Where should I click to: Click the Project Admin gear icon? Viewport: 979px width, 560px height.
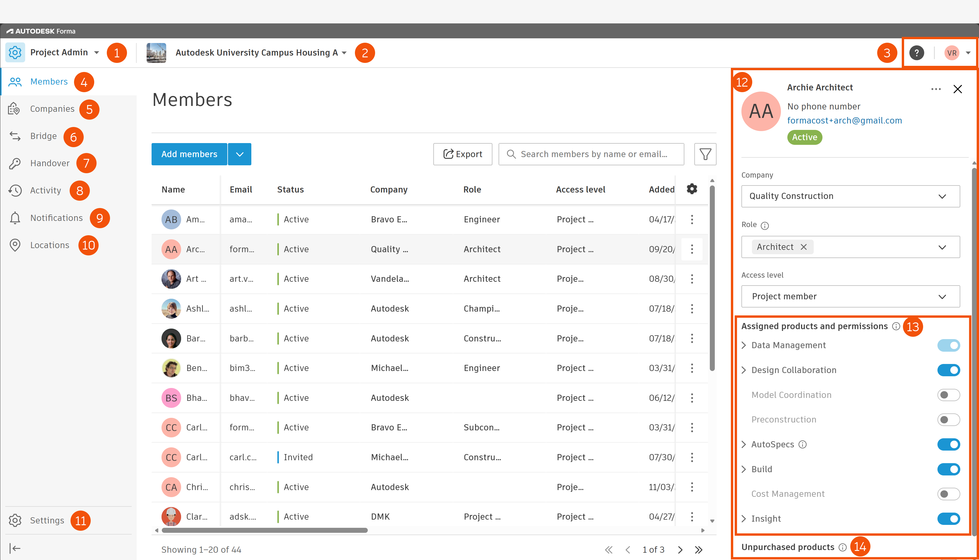15,52
